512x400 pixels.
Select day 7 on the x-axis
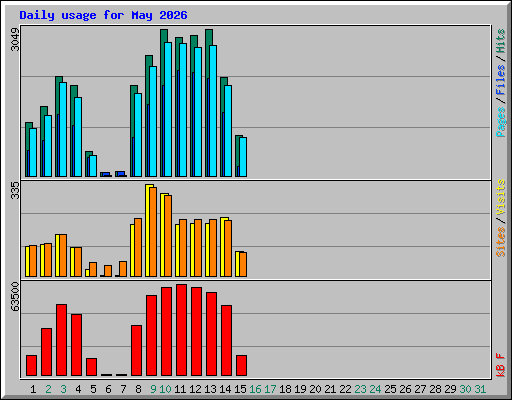click(x=123, y=389)
